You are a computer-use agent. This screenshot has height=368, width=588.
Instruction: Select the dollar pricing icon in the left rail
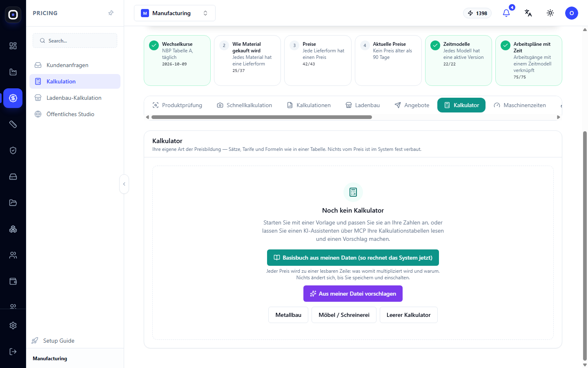13,98
